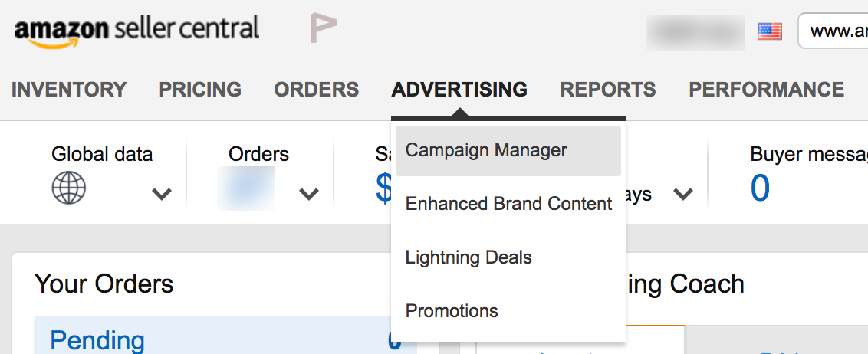
Task: Choose Enhanced Brand Content
Action: (x=508, y=204)
